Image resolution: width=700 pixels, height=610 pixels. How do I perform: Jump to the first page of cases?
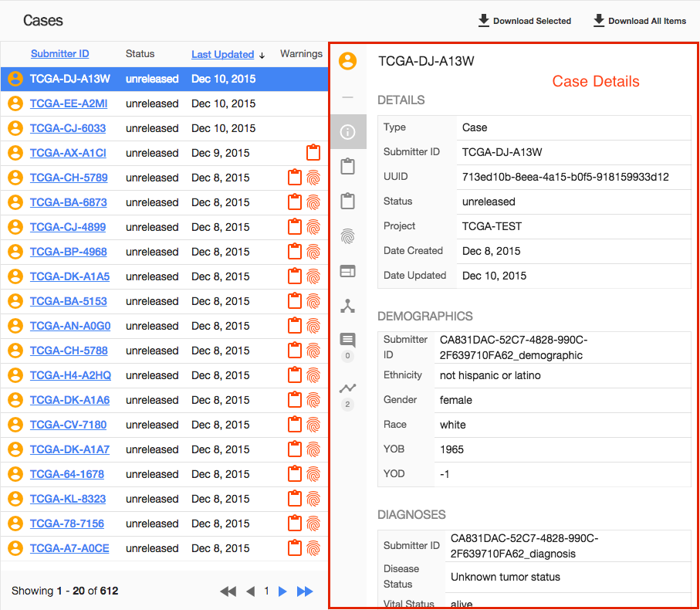(228, 591)
